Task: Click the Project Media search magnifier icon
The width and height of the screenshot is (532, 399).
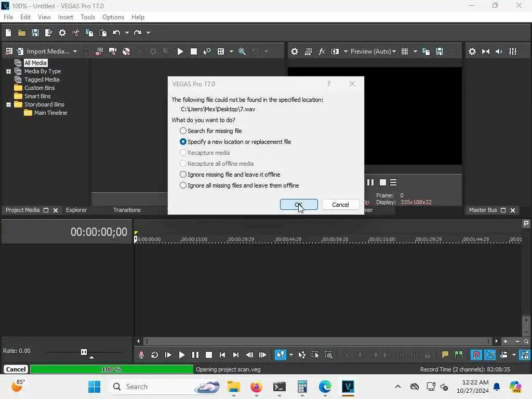Action: (x=242, y=51)
